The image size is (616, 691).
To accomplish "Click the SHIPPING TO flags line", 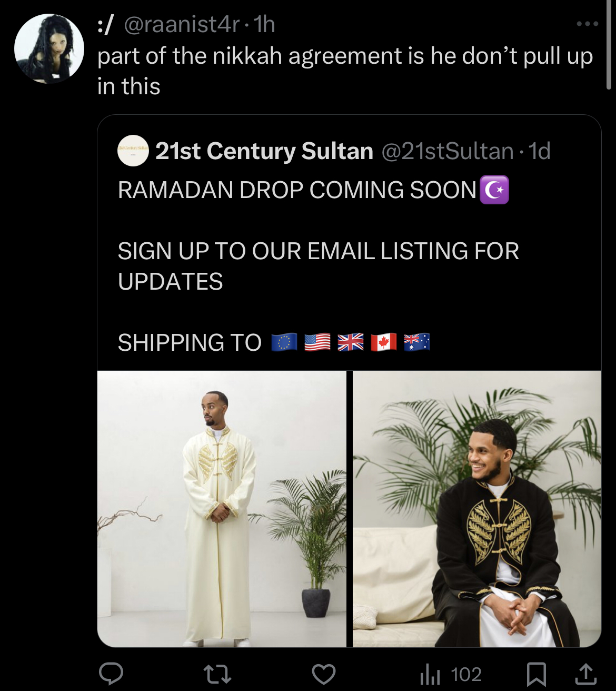I will (274, 342).
